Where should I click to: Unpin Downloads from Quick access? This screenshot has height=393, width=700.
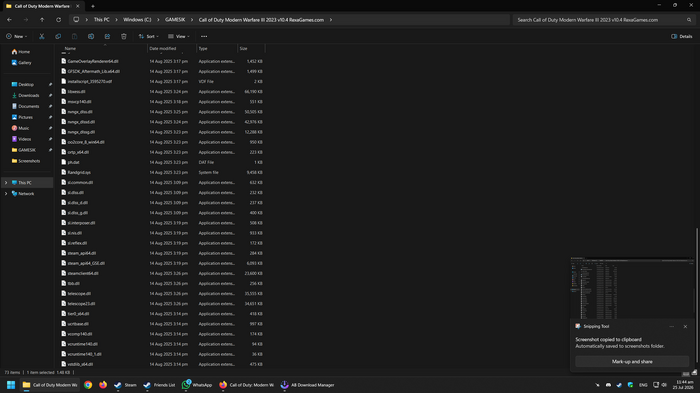(x=50, y=95)
